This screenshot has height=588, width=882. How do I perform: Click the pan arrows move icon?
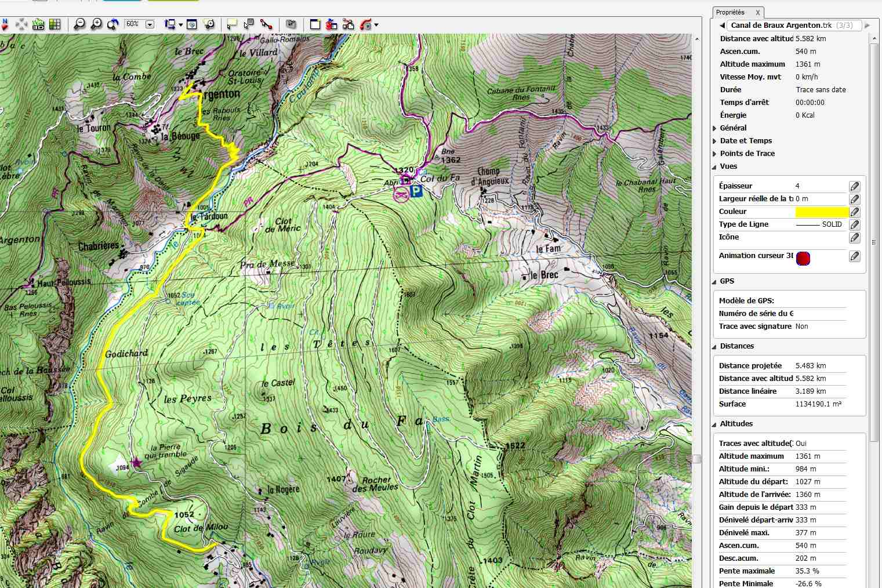(x=21, y=24)
